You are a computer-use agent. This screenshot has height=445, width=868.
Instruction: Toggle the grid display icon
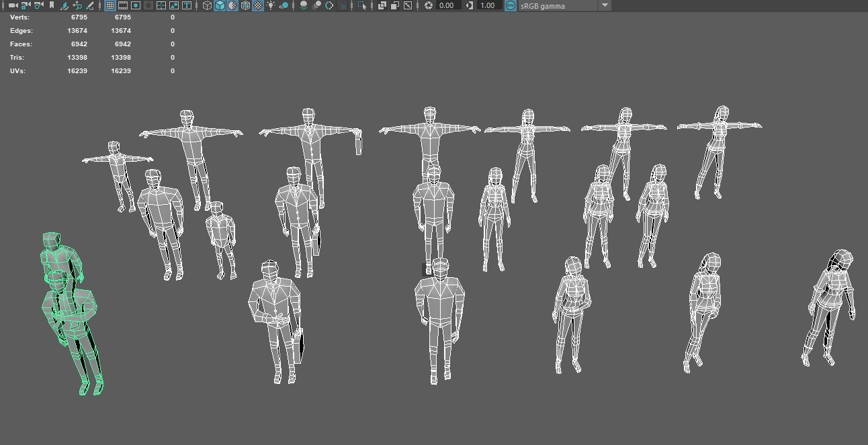[108, 5]
